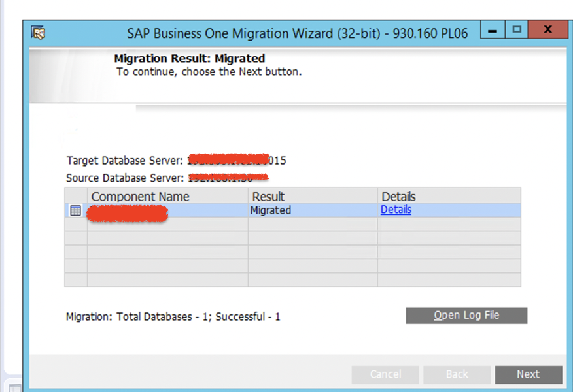Close the SAP Business One Migration Wizard

[x=547, y=30]
